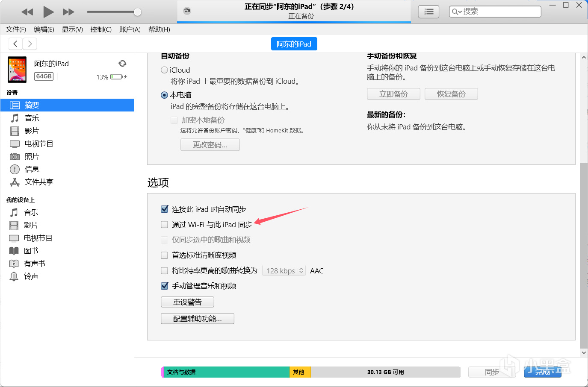Open the 文件(F) menu

coord(16,29)
